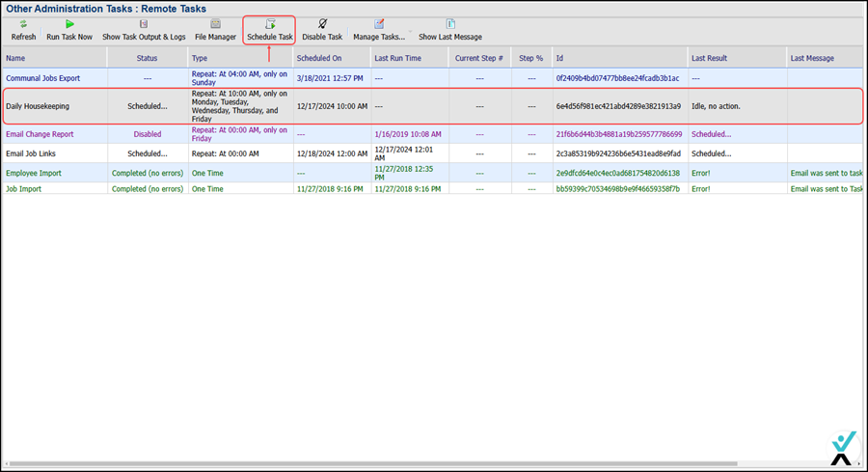868x472 pixels.
Task: Select the Employee Import task row
Action: click(34, 173)
